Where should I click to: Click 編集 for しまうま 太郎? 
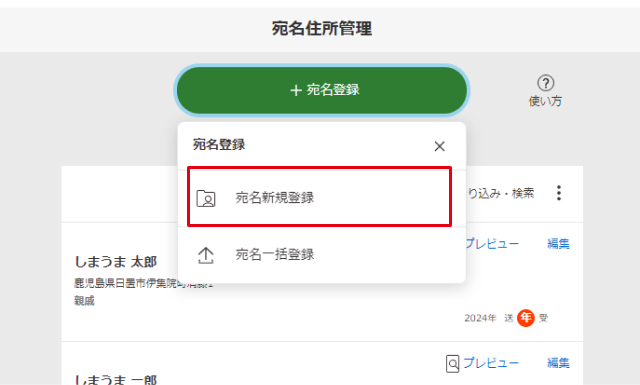pyautogui.click(x=558, y=244)
